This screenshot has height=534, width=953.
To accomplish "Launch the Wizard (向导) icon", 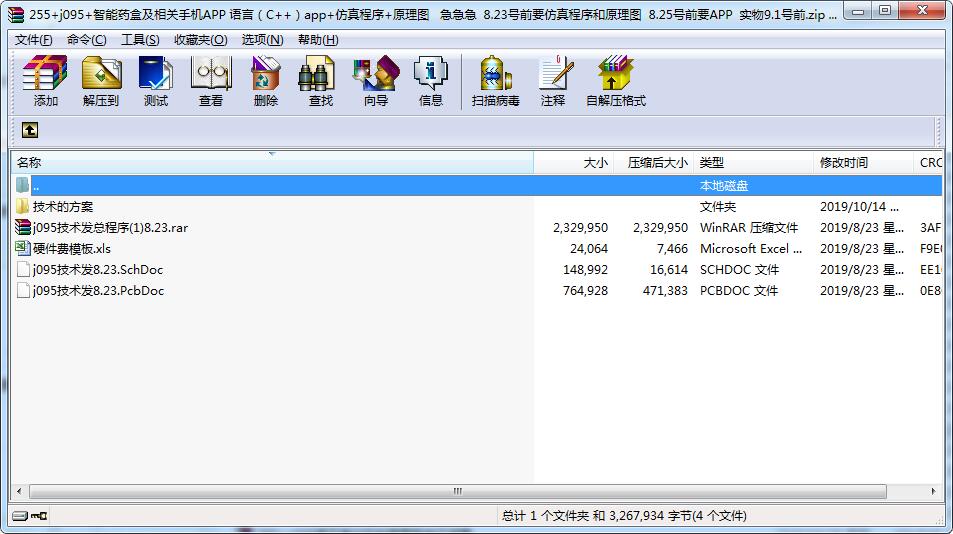I will point(376,81).
